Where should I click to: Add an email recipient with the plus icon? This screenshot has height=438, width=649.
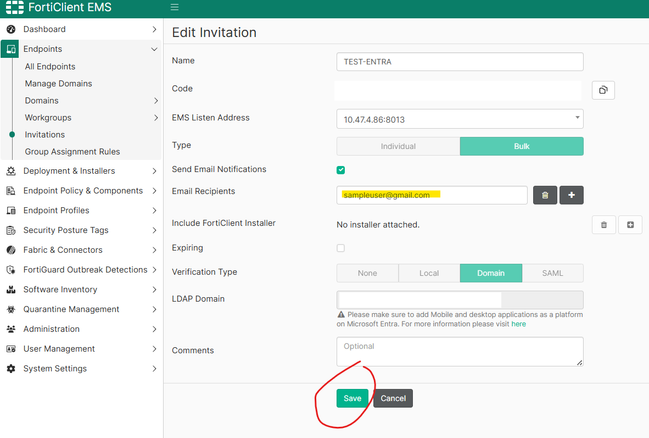pos(572,195)
